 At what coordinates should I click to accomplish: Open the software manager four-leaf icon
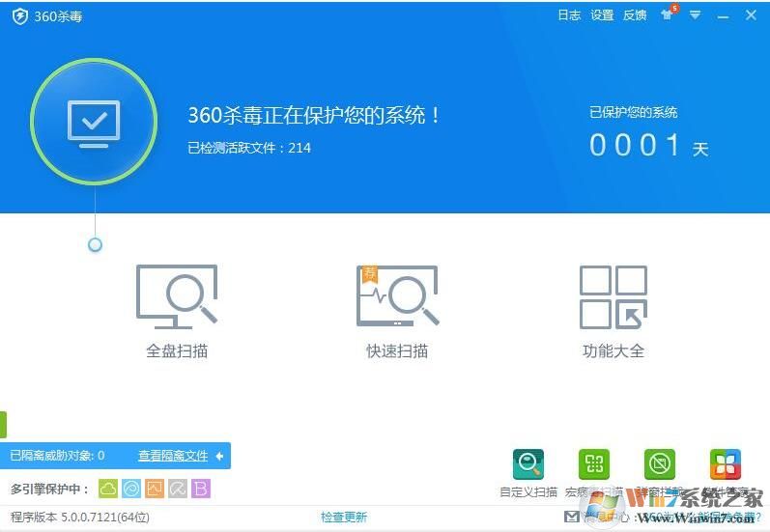point(726,463)
